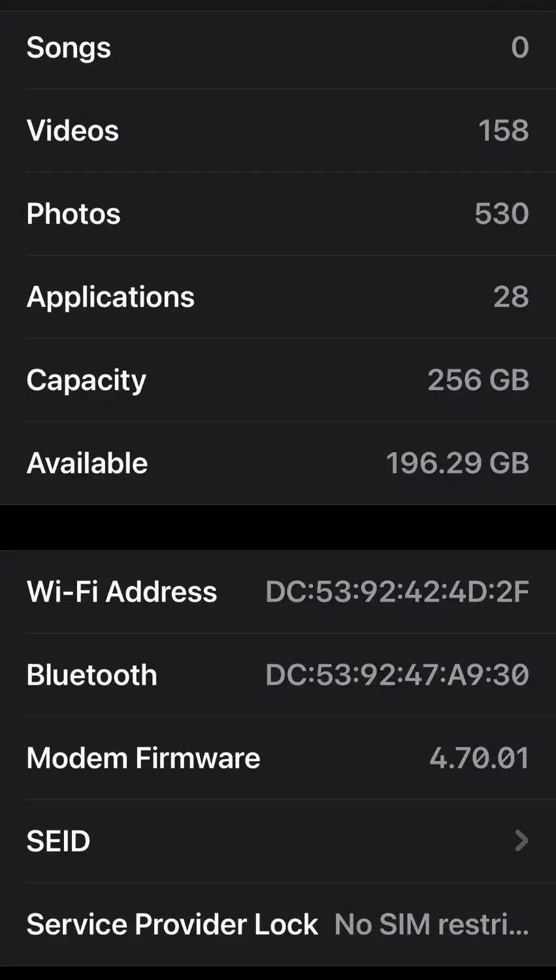Tap the Videos count 158

(502, 131)
